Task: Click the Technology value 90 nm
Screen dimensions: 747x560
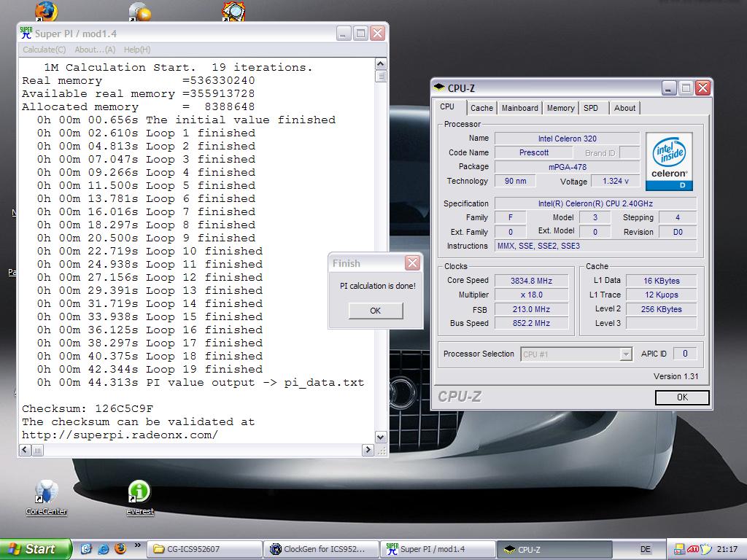Action: pyautogui.click(x=515, y=181)
